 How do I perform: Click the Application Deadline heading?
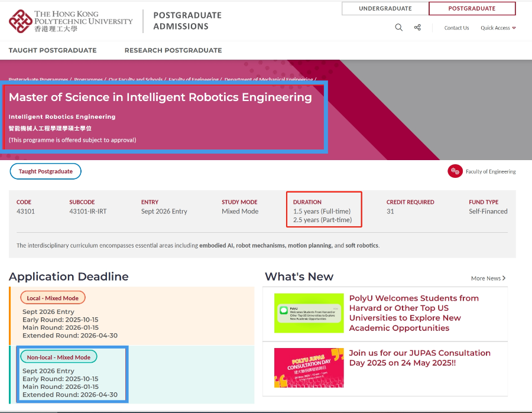69,277
